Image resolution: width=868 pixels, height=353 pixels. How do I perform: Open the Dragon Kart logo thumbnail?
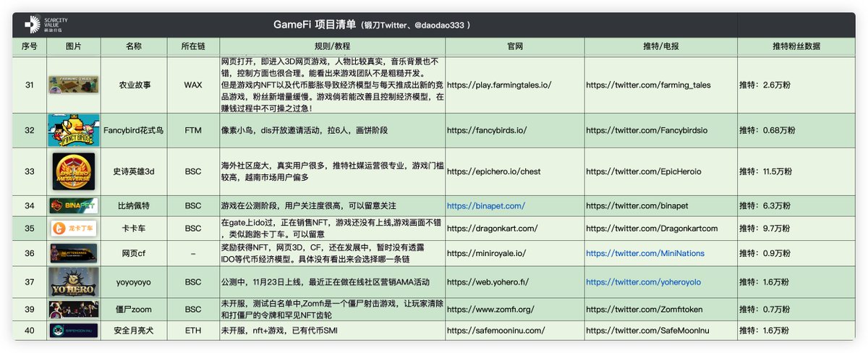73,229
